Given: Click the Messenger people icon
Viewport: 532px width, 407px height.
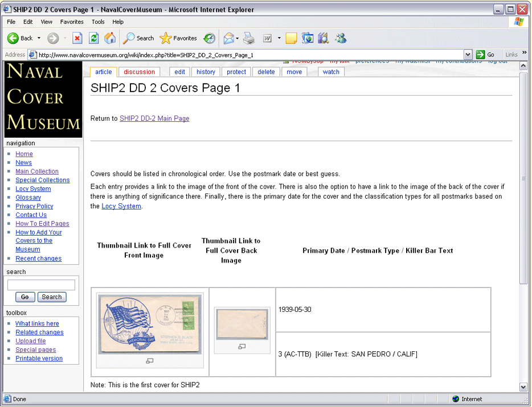Looking at the screenshot, I should click(x=341, y=38).
